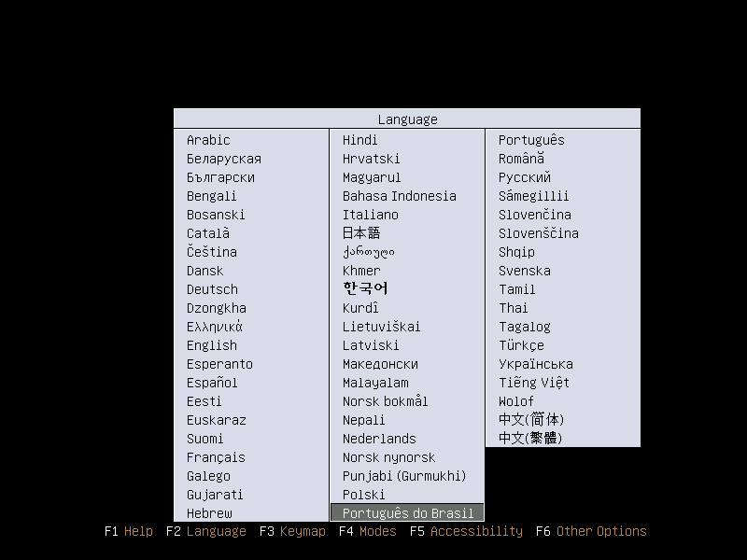Image resolution: width=747 pixels, height=560 pixels.
Task: Select Khmer language
Action: tap(361, 271)
